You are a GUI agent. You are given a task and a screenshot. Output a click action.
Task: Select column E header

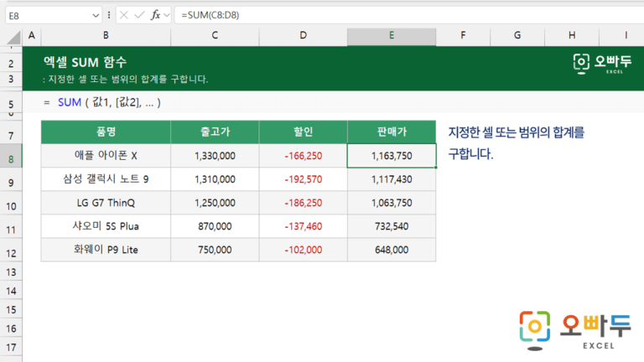(392, 36)
